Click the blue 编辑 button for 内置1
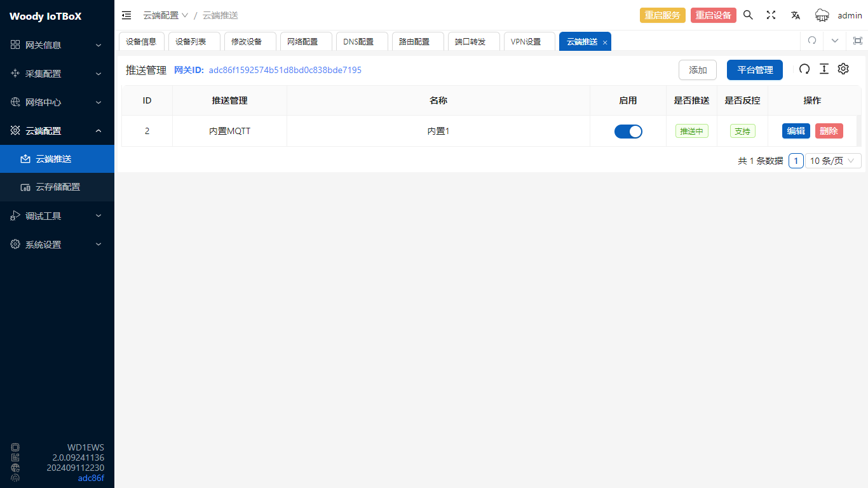The image size is (868, 488). tap(796, 132)
